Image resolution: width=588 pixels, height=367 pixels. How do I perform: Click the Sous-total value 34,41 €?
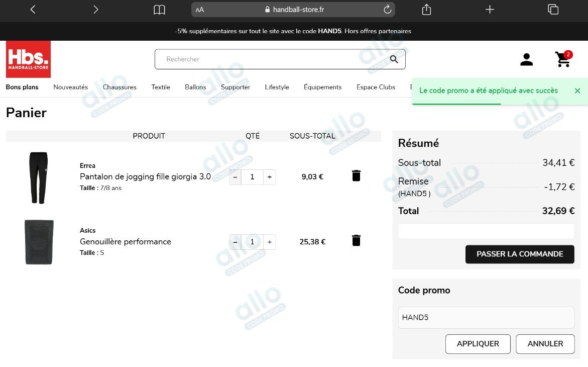click(559, 163)
